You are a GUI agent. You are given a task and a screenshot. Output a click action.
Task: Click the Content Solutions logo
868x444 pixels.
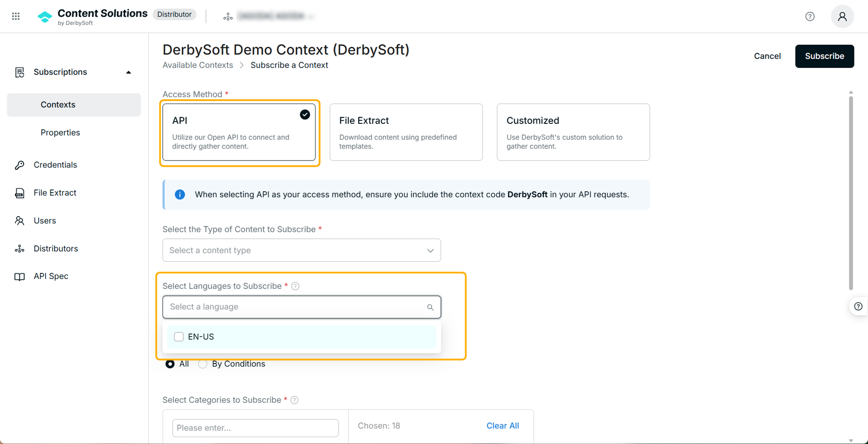[92, 17]
